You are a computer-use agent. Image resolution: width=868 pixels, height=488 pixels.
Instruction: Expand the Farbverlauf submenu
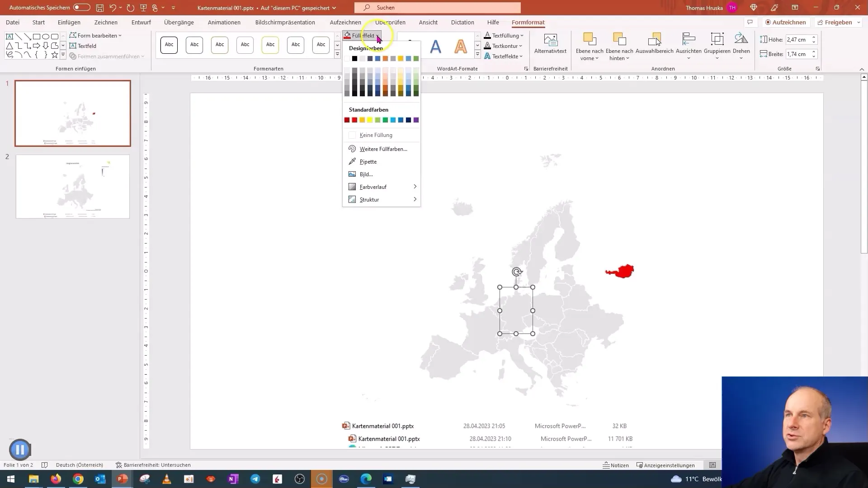click(x=382, y=187)
